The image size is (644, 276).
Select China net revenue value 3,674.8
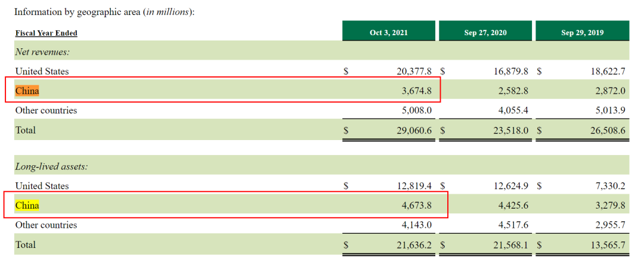coord(416,91)
